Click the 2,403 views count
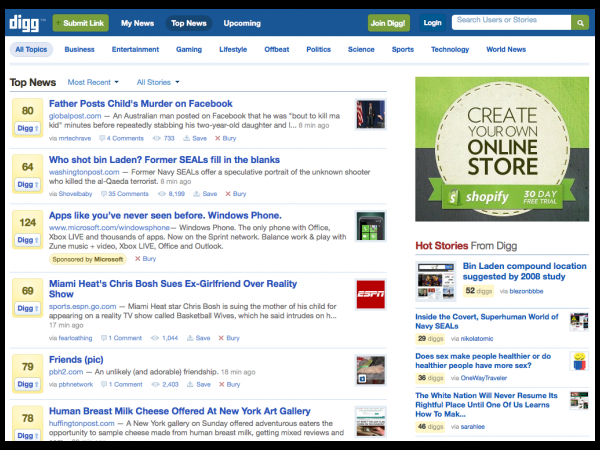This screenshot has height=450, width=600. point(165,384)
